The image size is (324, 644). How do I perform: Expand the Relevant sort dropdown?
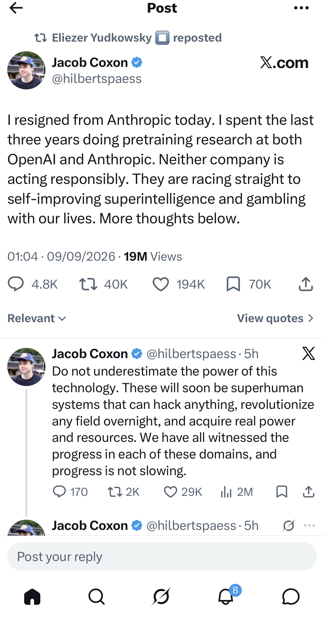tap(37, 318)
